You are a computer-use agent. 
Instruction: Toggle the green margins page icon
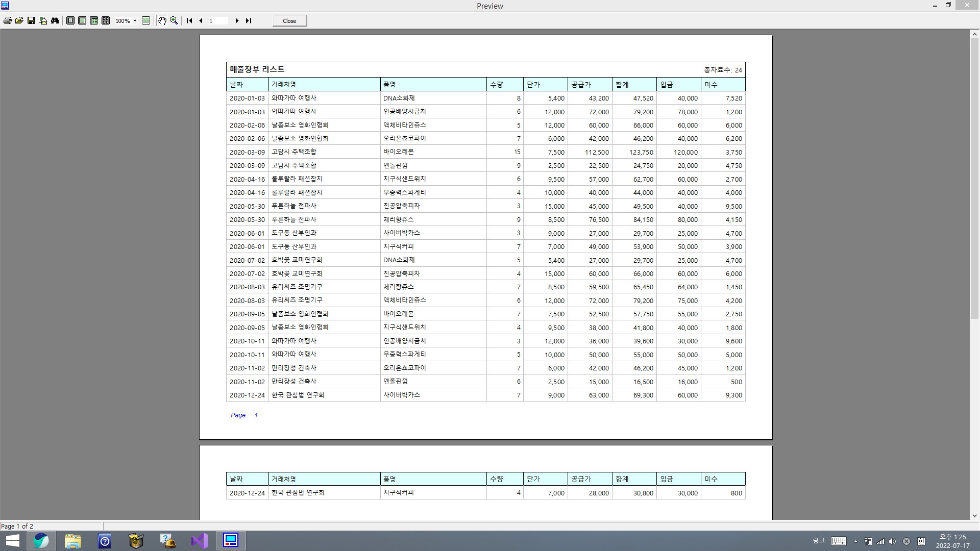pyautogui.click(x=146, y=21)
